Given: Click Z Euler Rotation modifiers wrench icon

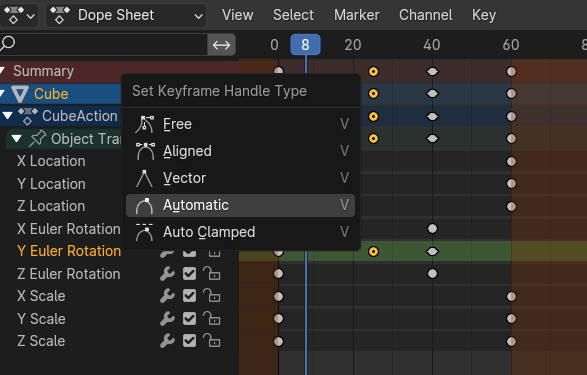Looking at the screenshot, I should 167,274.
